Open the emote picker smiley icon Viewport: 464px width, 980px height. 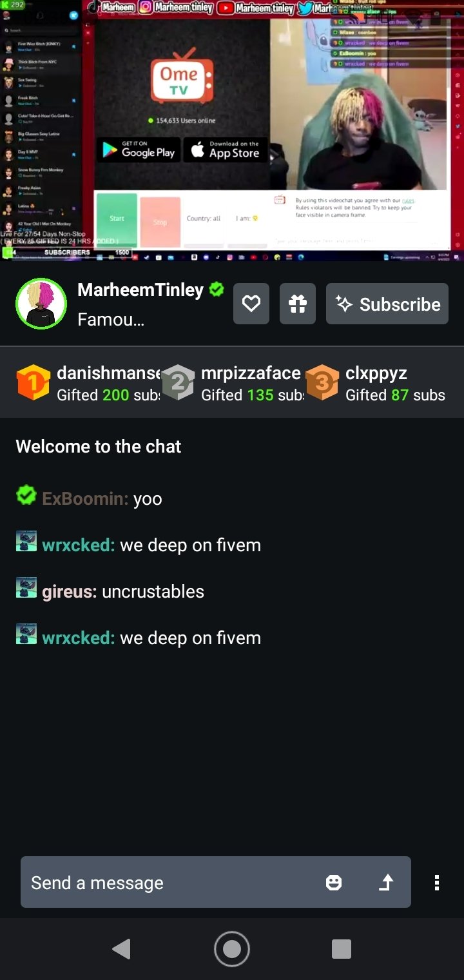click(x=334, y=883)
